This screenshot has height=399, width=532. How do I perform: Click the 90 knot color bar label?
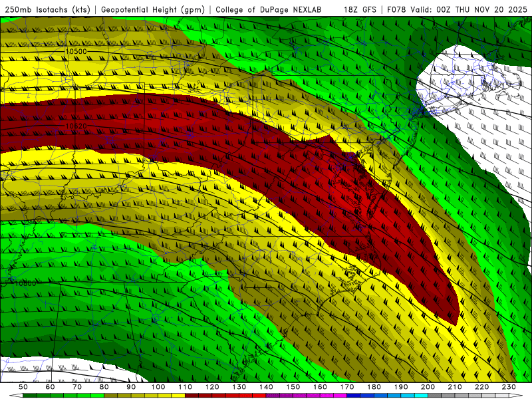(131, 387)
